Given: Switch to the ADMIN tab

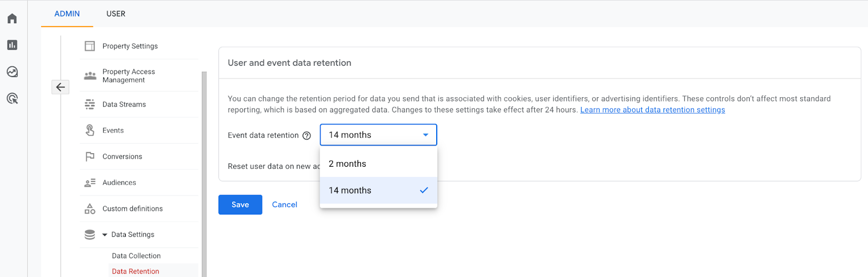Looking at the screenshot, I should [67, 14].
